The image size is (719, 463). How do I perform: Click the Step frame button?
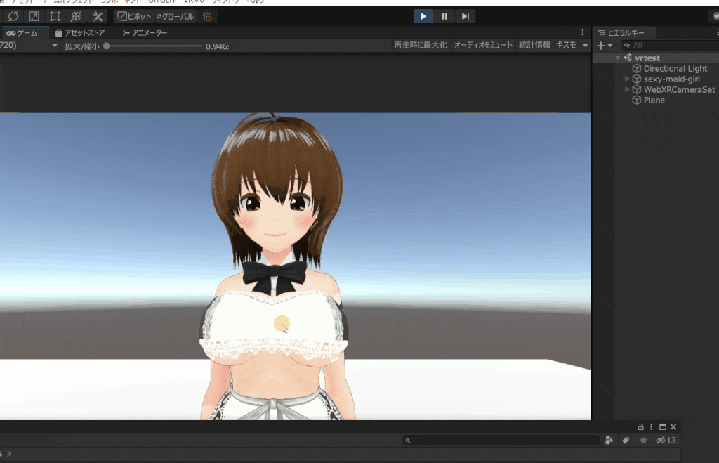(466, 16)
